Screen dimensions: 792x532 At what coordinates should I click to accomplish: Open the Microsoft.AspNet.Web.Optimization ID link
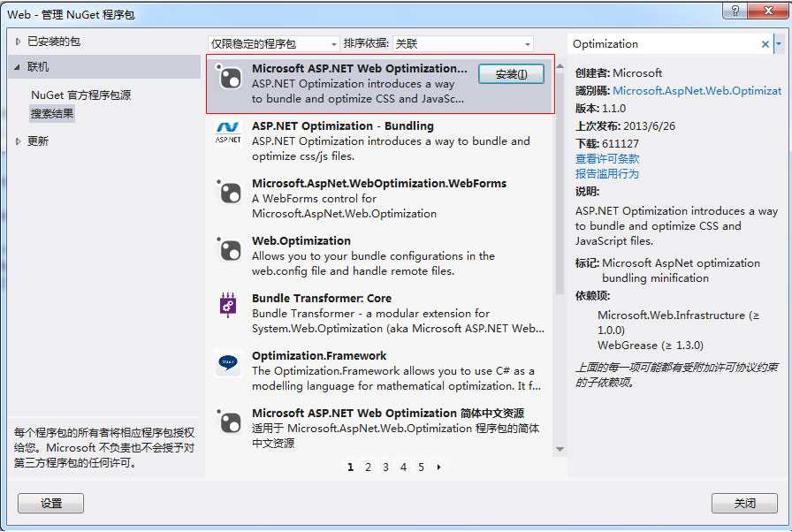click(x=697, y=91)
